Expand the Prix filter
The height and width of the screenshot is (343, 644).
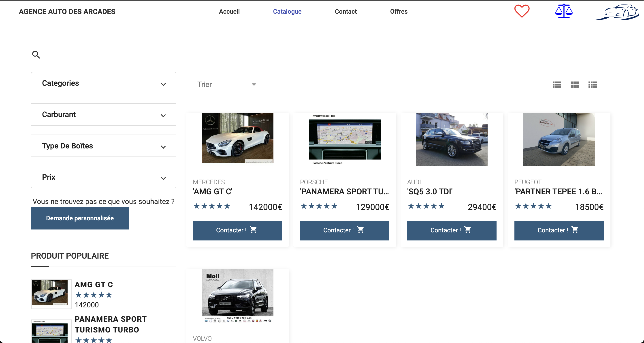pyautogui.click(x=104, y=177)
